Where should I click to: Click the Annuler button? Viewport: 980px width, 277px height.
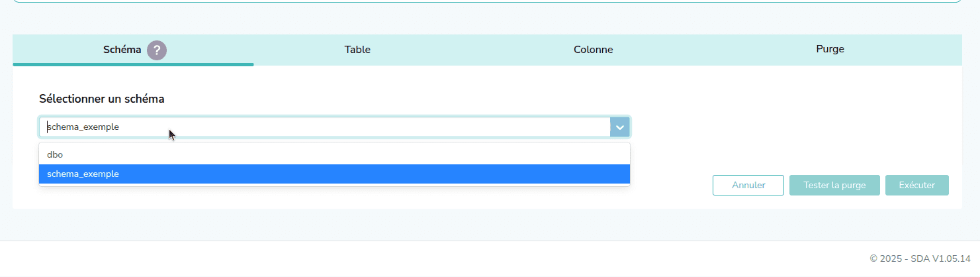click(x=748, y=186)
